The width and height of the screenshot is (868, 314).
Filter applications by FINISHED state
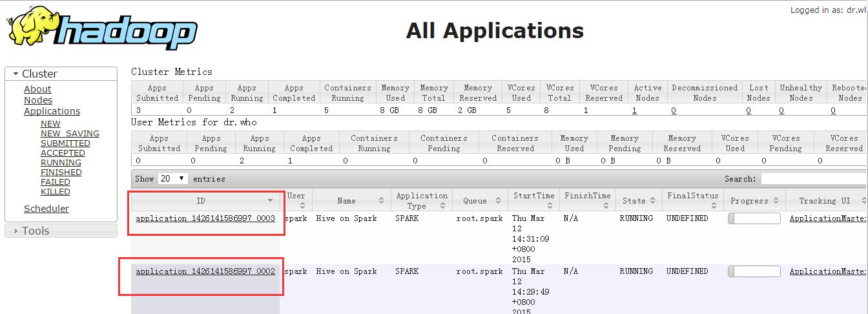pos(61,173)
